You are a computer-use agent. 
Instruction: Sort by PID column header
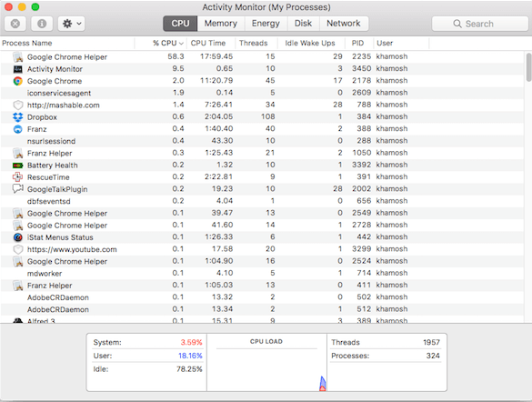click(357, 43)
